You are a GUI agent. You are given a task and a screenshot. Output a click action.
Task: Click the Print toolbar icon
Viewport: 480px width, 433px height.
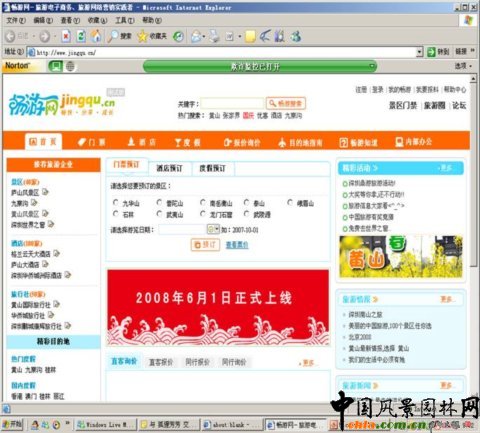click(x=214, y=36)
